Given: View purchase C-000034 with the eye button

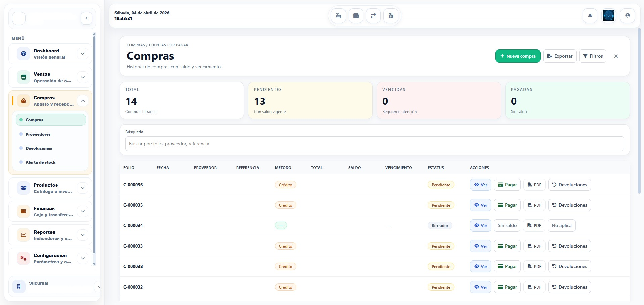Looking at the screenshot, I should coord(480,226).
